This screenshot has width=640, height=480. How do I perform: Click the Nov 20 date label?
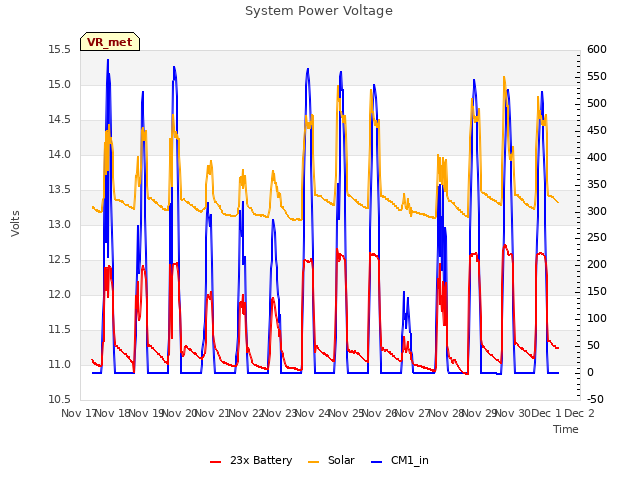(180, 414)
